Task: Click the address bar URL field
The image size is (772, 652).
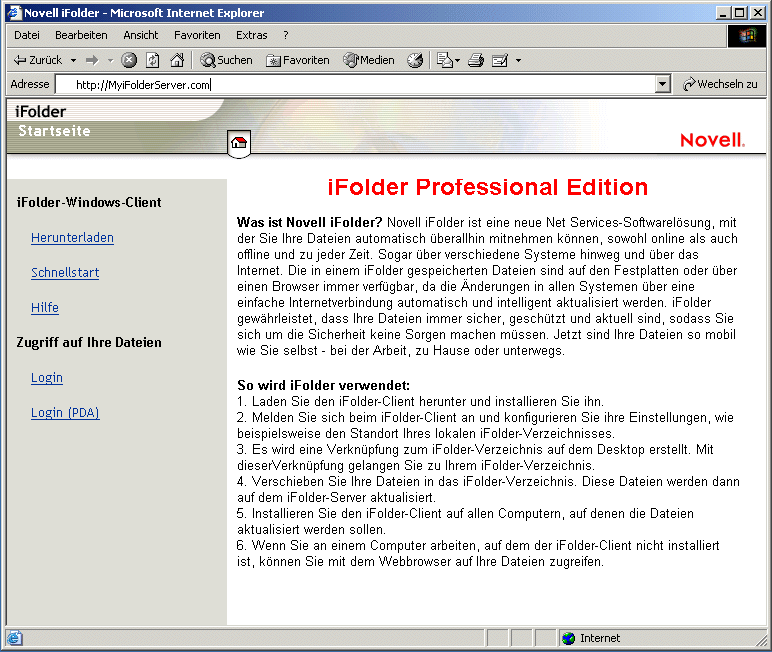Action: click(x=356, y=84)
